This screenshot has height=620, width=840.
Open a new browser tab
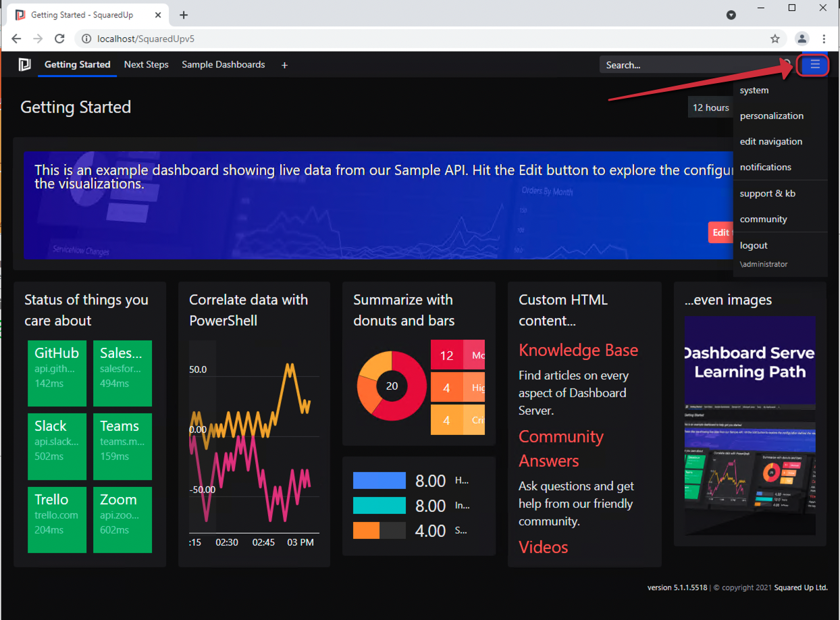click(x=184, y=15)
